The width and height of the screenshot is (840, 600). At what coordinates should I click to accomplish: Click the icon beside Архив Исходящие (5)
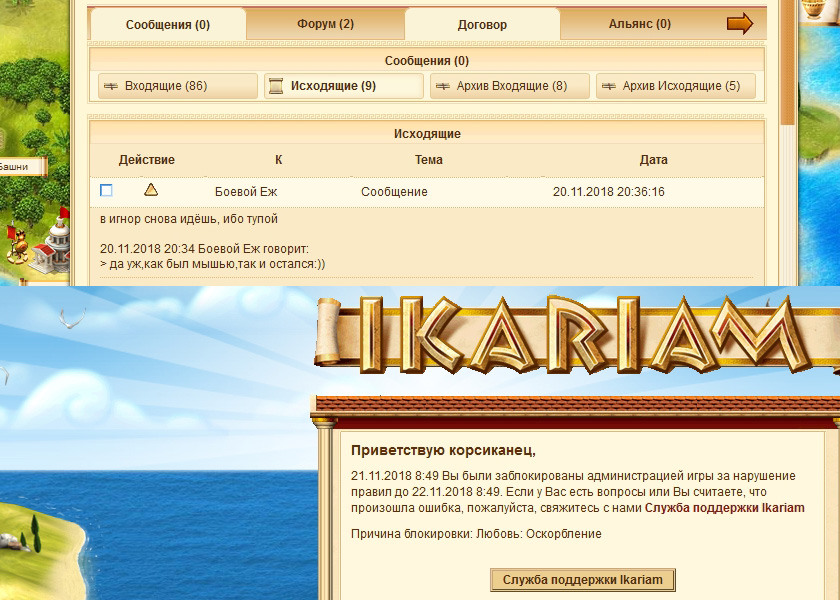coord(609,86)
